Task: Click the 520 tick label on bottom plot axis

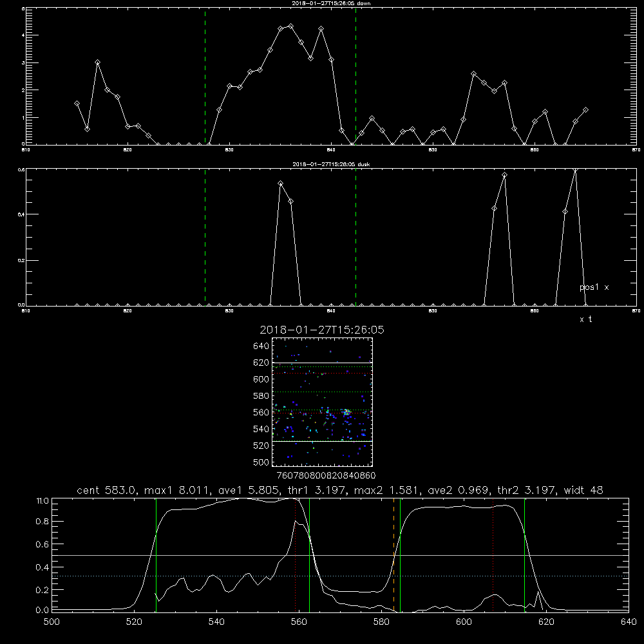Action: click(x=135, y=621)
